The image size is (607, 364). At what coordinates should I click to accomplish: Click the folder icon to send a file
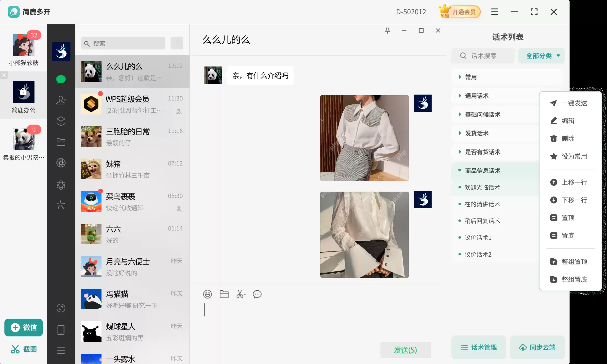224,294
